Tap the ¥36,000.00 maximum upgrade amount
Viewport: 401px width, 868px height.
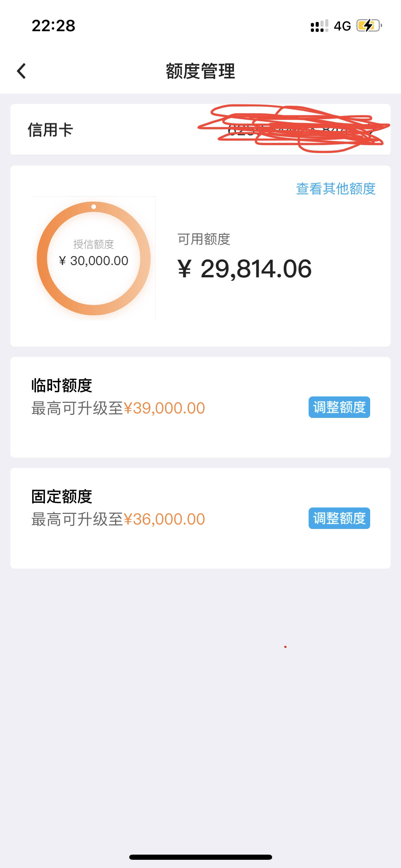pyautogui.click(x=164, y=519)
